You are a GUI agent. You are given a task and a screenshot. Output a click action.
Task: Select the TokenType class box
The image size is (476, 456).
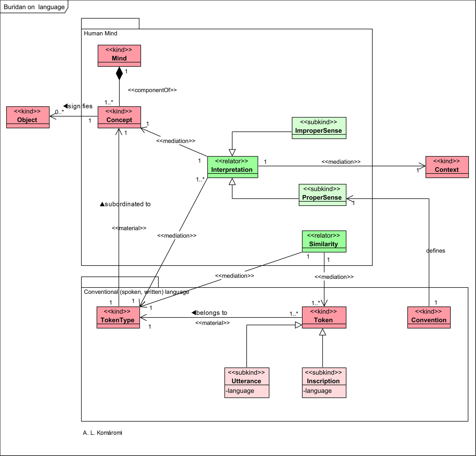click(x=118, y=317)
